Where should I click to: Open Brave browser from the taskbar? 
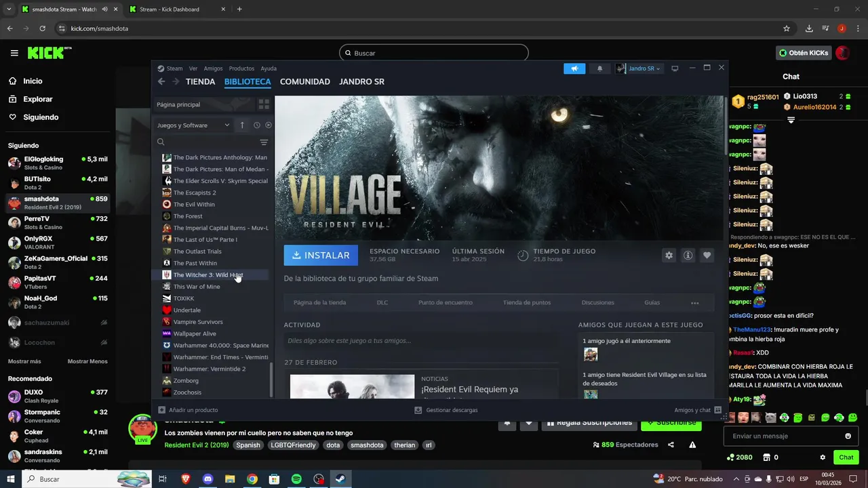(x=186, y=479)
